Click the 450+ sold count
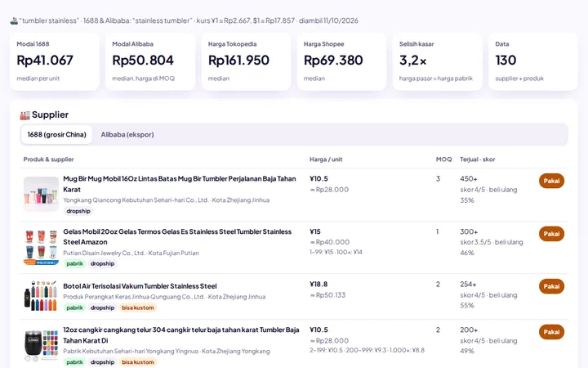The image size is (588, 368). (469, 179)
